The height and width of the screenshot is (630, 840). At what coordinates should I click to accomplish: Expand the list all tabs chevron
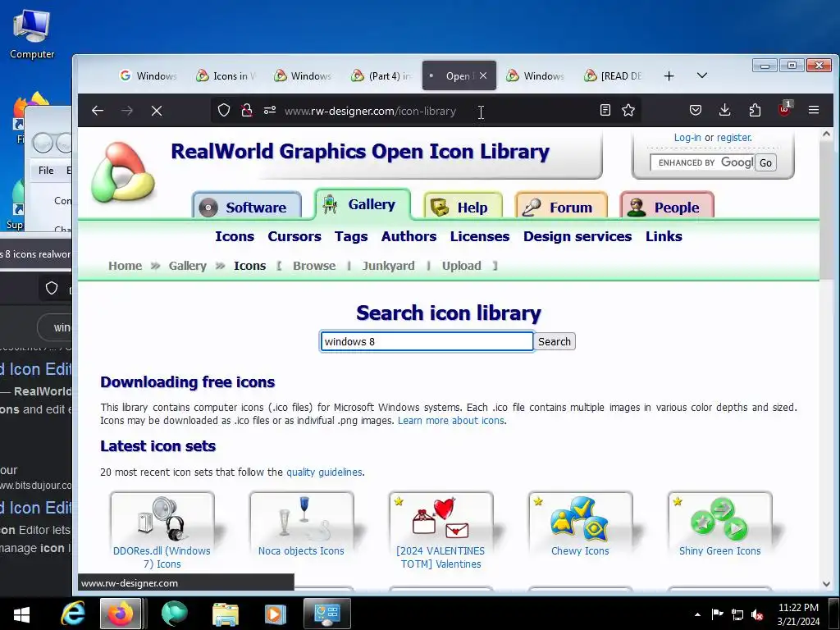702,75
